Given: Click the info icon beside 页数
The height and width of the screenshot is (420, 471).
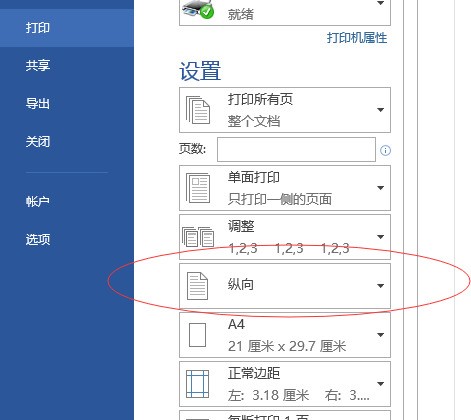Looking at the screenshot, I should point(385,151).
